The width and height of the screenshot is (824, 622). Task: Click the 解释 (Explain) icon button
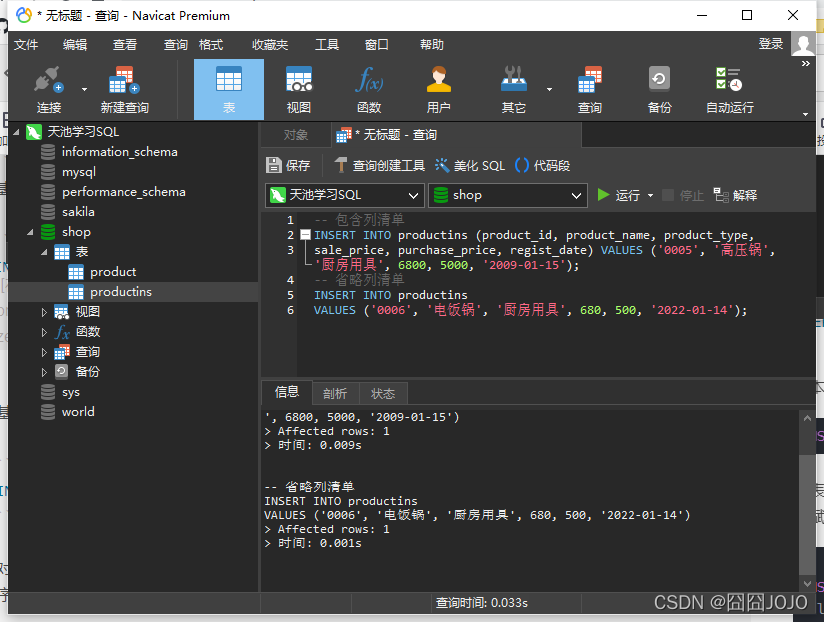point(735,195)
